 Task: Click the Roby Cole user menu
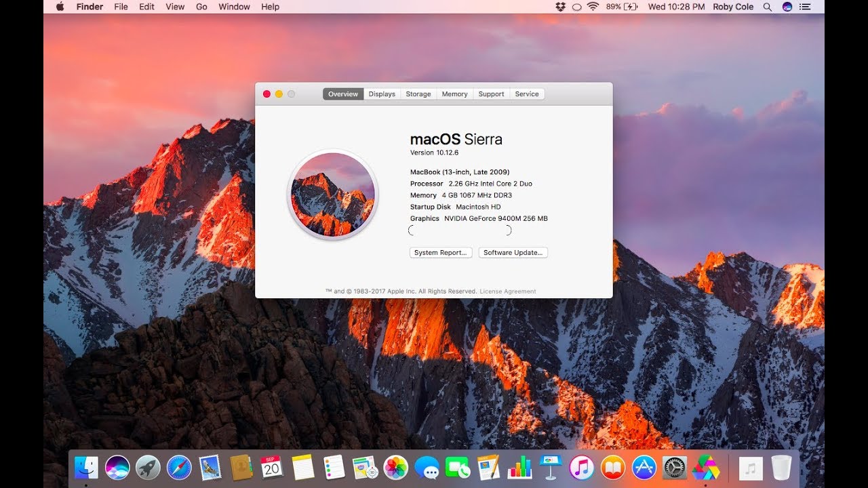(733, 7)
